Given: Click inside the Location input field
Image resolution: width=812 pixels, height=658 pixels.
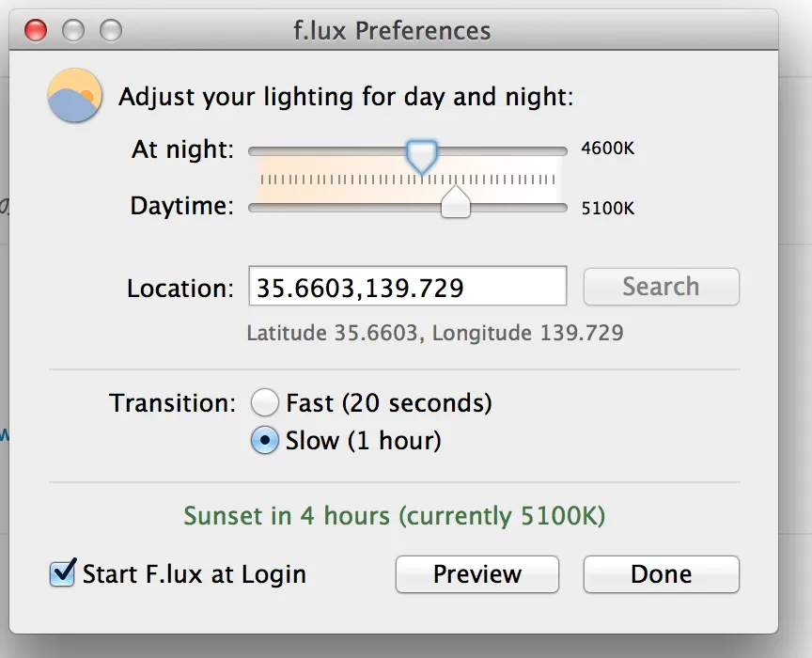Looking at the screenshot, I should click(407, 287).
